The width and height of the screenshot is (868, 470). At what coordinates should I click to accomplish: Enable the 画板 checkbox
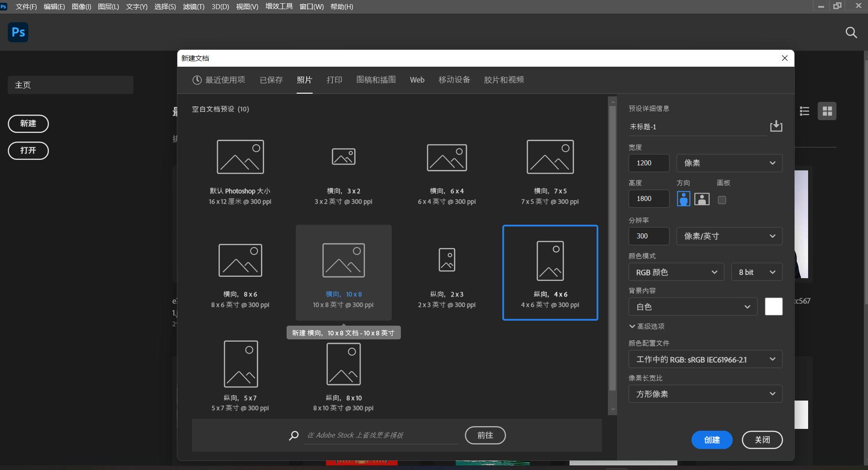[x=722, y=200]
